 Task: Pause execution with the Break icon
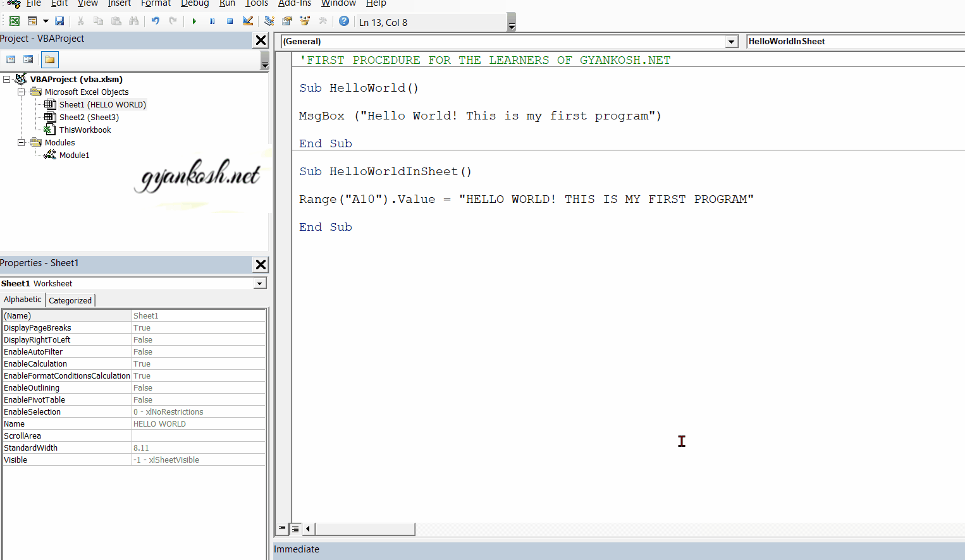point(212,21)
